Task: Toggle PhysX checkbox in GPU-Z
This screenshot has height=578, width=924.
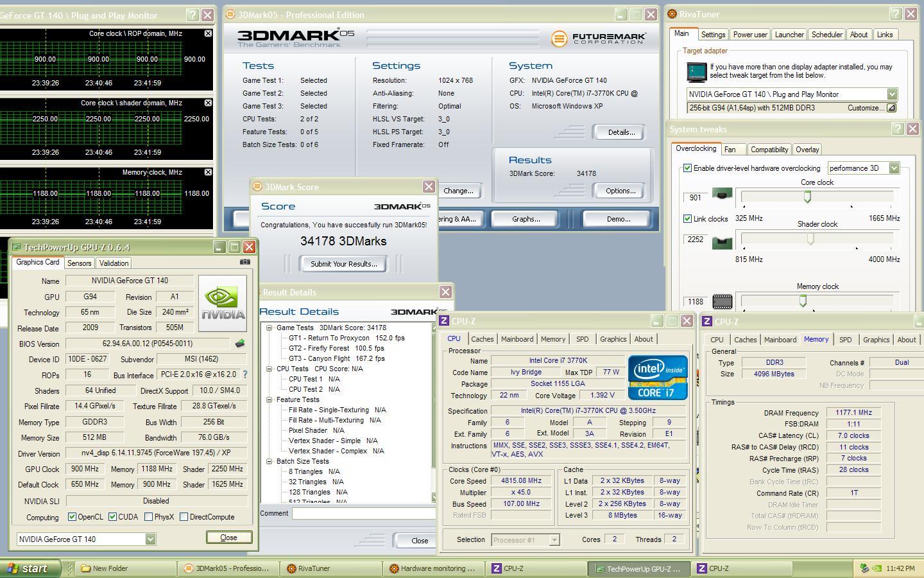Action: pos(148,517)
